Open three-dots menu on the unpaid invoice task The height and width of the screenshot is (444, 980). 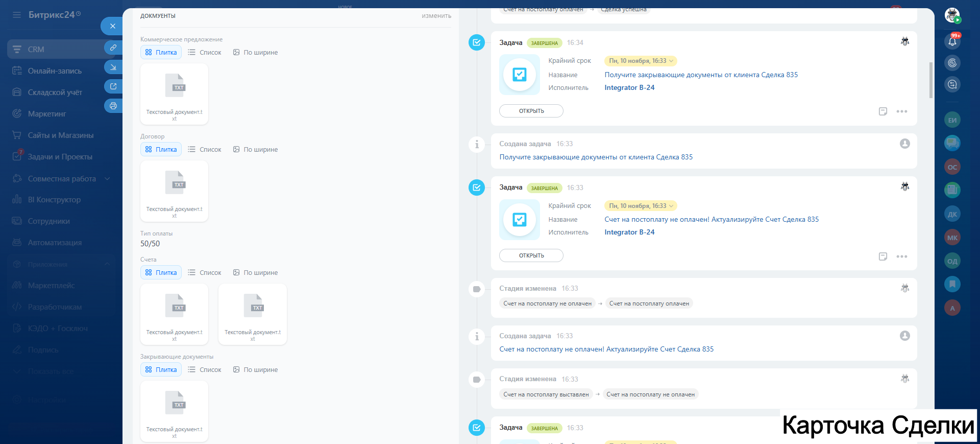click(901, 256)
